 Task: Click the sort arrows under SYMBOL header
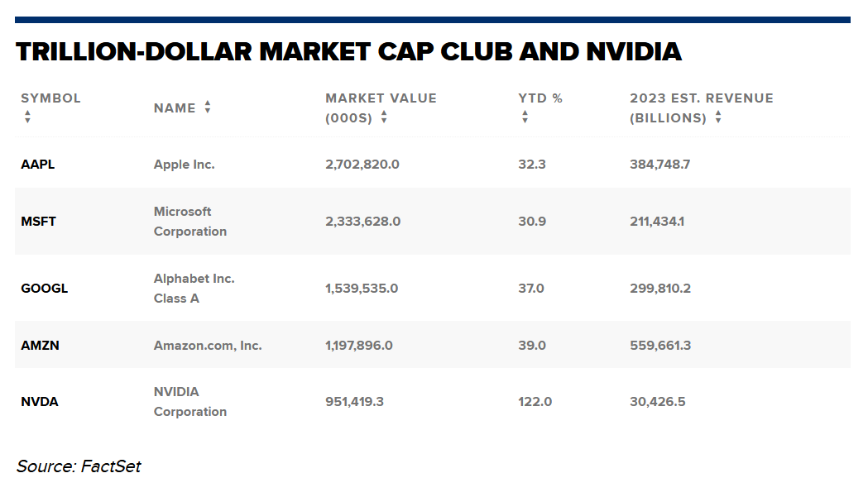pyautogui.click(x=27, y=117)
